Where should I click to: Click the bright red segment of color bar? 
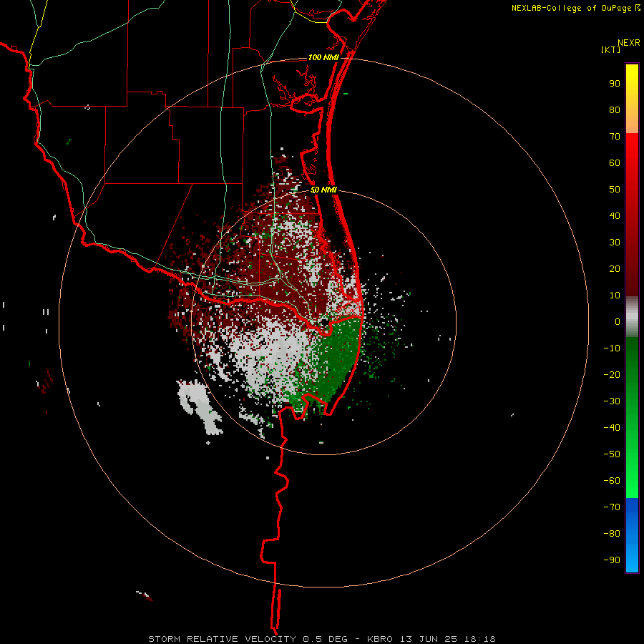[632, 165]
